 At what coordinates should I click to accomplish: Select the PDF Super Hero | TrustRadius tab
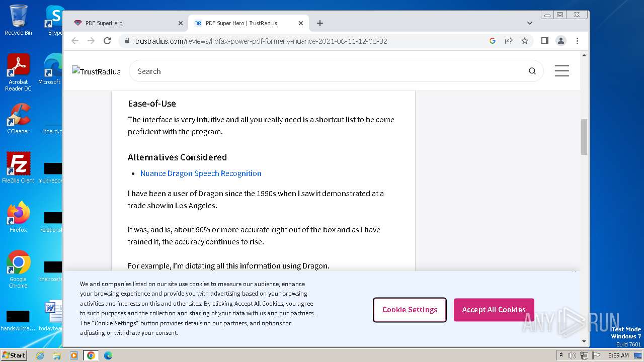tap(248, 23)
